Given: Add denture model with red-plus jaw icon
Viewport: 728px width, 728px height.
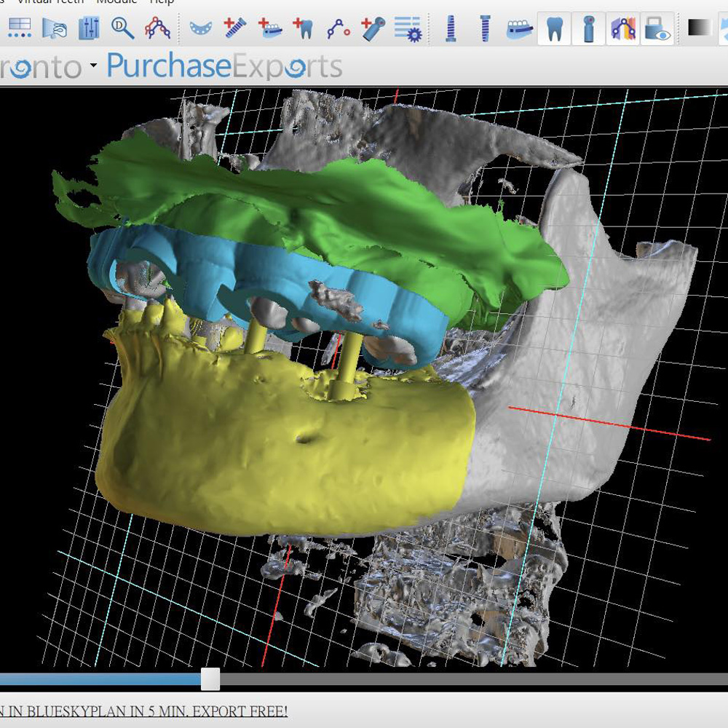Looking at the screenshot, I should (x=269, y=28).
